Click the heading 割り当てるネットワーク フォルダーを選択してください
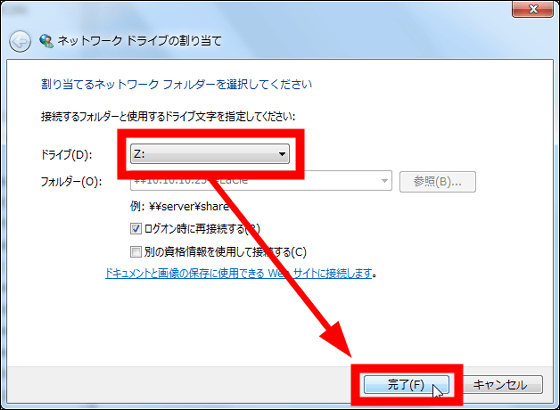The image size is (560, 410). 176,85
